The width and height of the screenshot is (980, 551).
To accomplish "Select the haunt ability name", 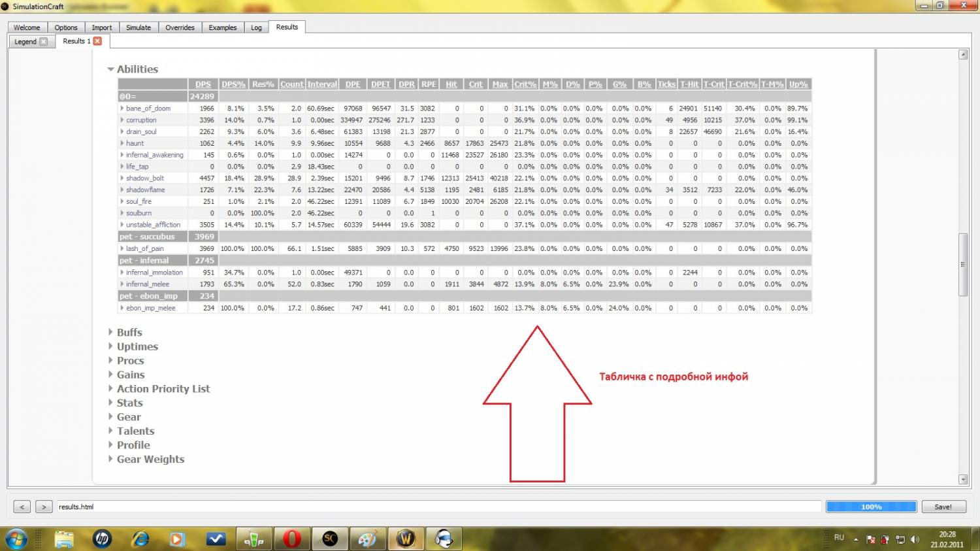I will coord(135,143).
